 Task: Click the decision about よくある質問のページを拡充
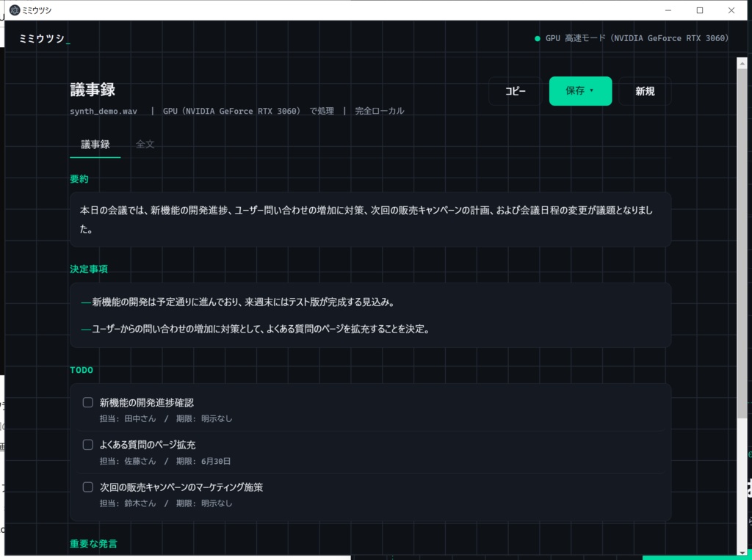(x=261, y=329)
